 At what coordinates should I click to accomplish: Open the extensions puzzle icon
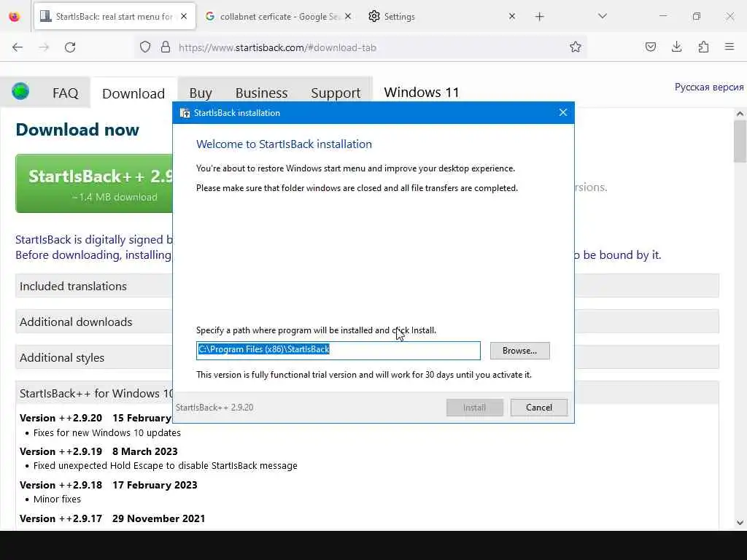[703, 47]
